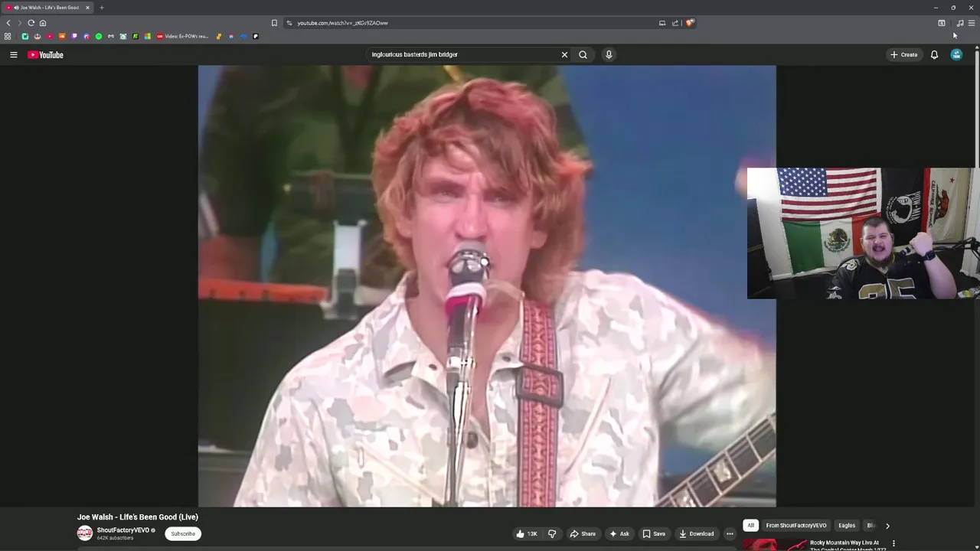Like the Joe Walsh video
The height and width of the screenshot is (551, 980).
tap(527, 533)
